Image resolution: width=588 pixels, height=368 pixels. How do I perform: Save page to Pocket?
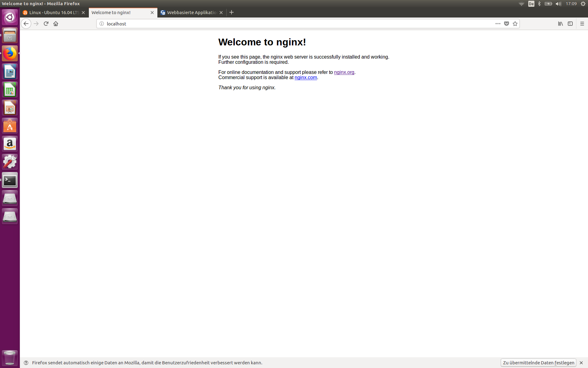click(507, 24)
